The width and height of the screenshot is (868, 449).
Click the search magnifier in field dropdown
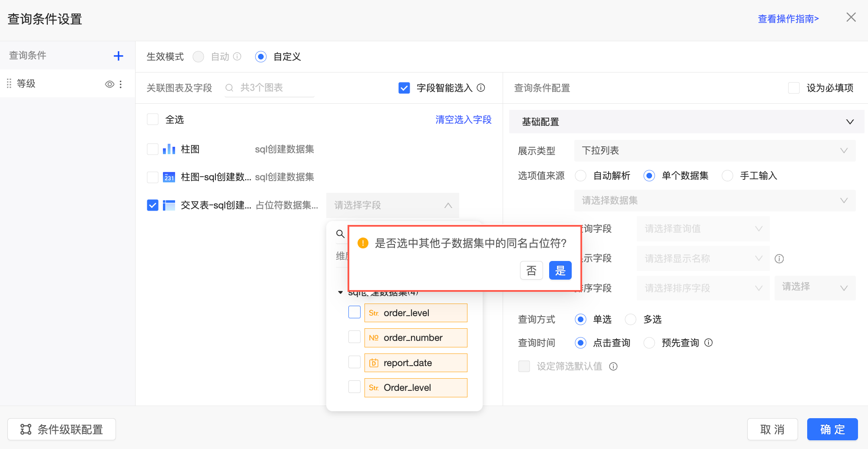coord(340,234)
